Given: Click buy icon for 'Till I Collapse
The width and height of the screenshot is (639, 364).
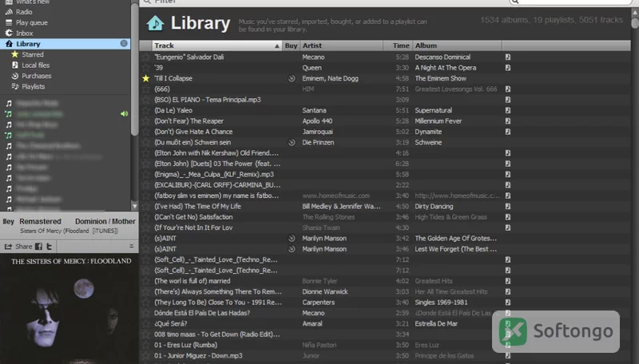Looking at the screenshot, I should coord(292,78).
